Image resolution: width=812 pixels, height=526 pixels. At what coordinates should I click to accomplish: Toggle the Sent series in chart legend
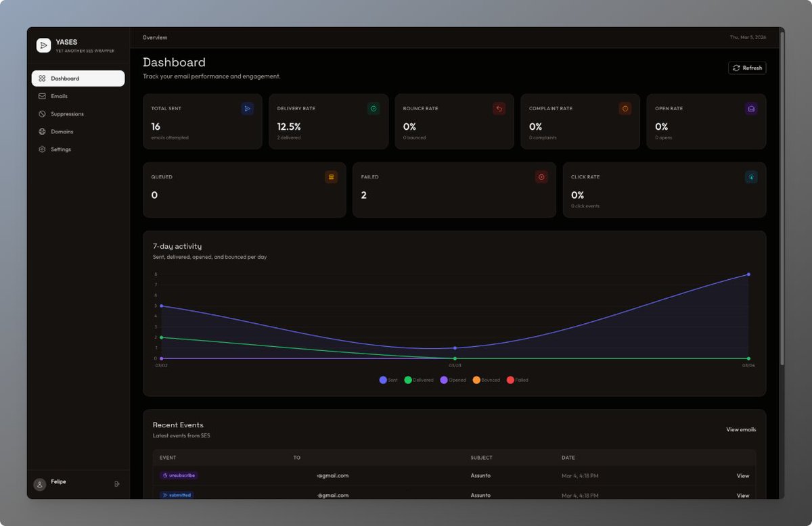(x=389, y=380)
